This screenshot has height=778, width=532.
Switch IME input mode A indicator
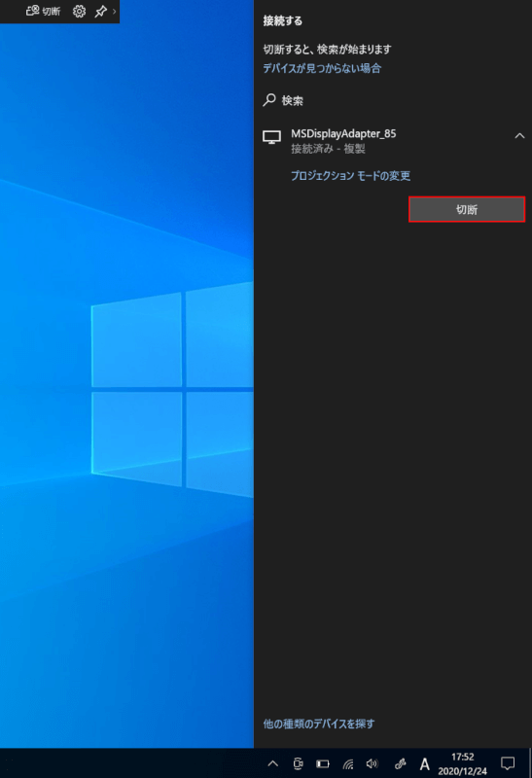coord(424,763)
